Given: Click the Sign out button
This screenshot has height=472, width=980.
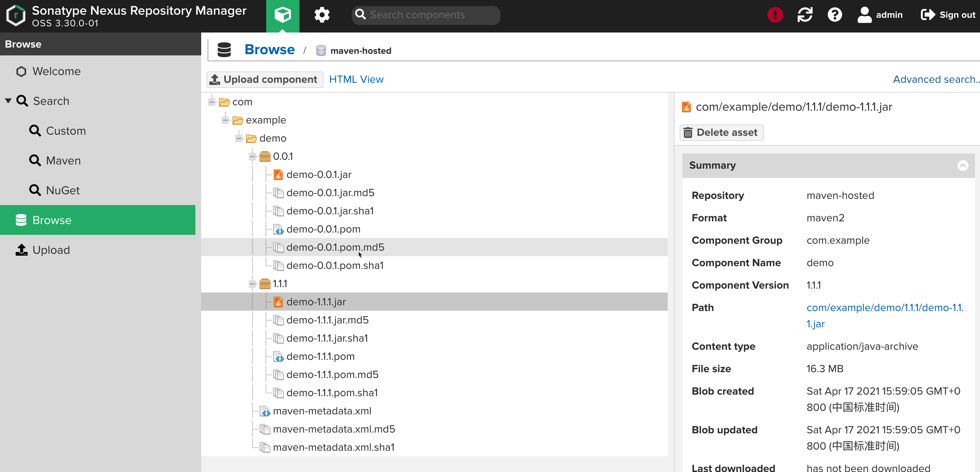Looking at the screenshot, I should pyautogui.click(x=948, y=15).
